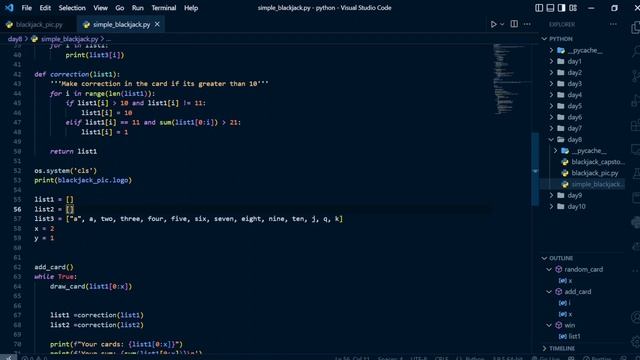Click the editor vertical scrollbar thumb
The width and height of the screenshot is (640, 360).
tap(535, 169)
